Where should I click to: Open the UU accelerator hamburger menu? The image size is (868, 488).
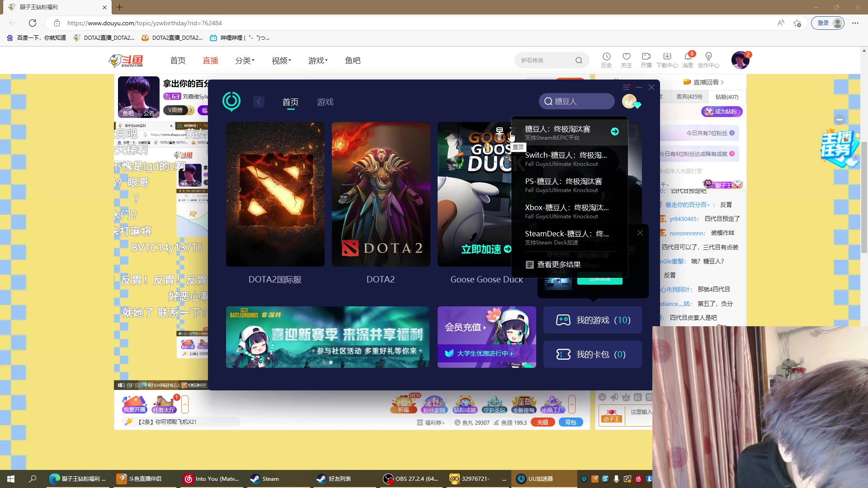pyautogui.click(x=626, y=87)
